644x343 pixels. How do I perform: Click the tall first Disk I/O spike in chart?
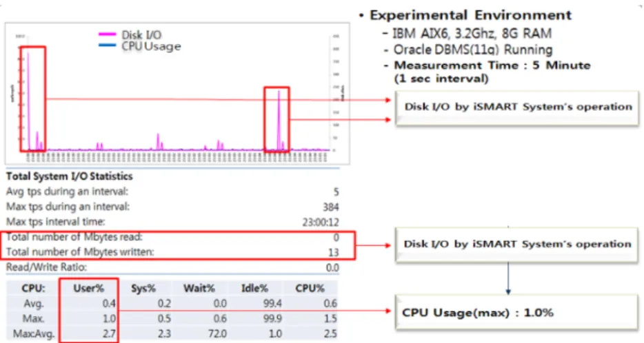(x=28, y=101)
